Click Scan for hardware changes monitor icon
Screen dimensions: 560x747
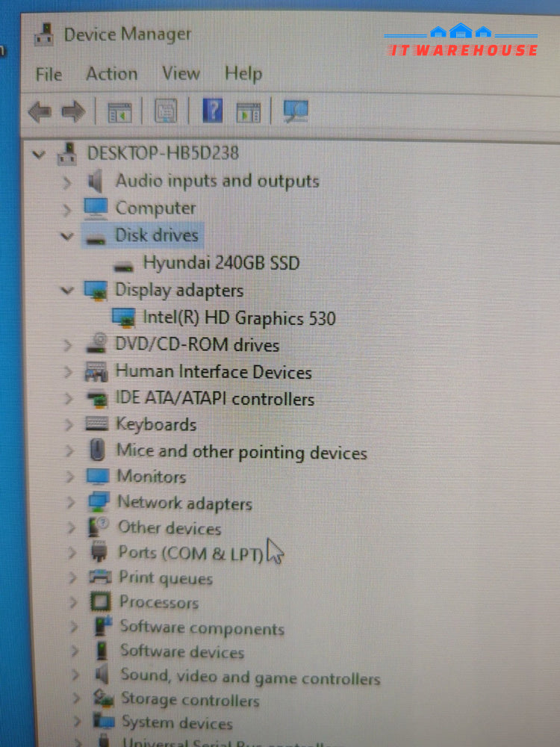coord(296,111)
